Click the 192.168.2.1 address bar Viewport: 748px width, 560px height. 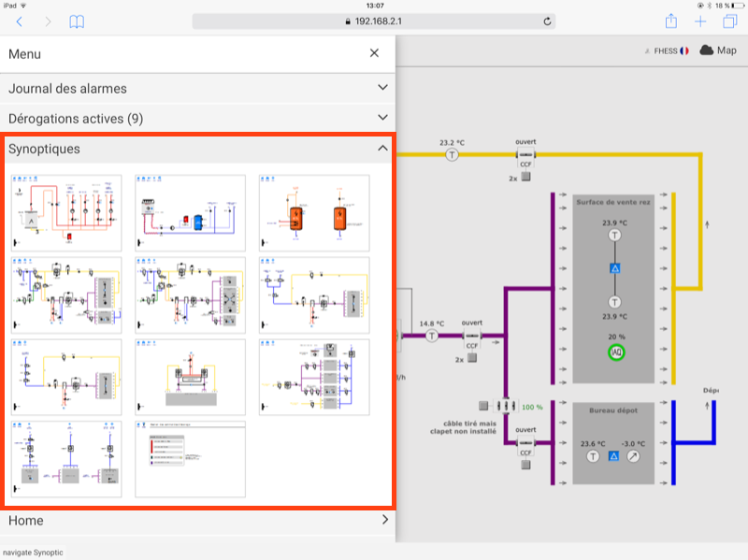pos(373,22)
